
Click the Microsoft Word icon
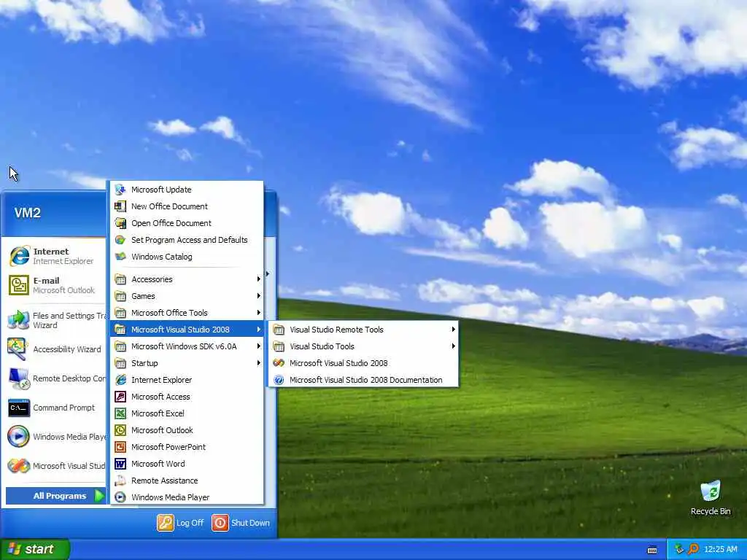point(120,464)
